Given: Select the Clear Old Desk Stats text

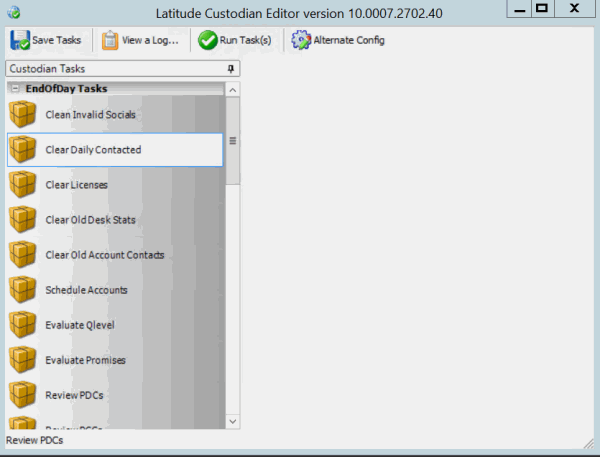Looking at the screenshot, I should point(91,220).
